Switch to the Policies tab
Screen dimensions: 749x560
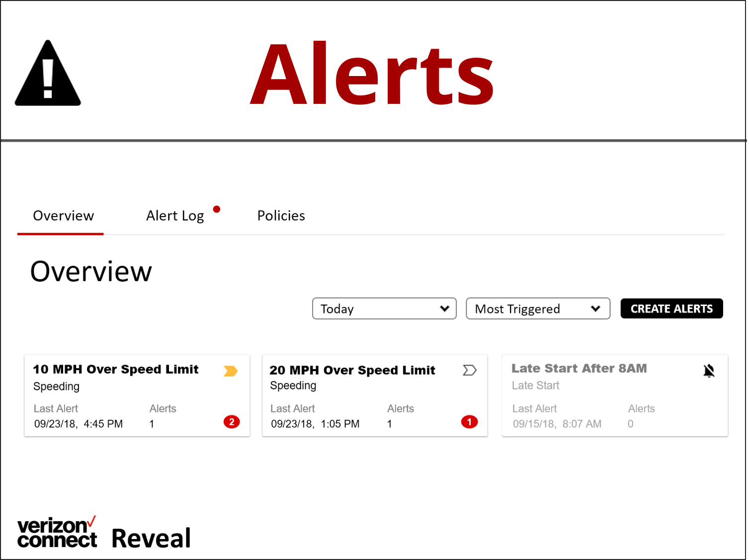281,216
